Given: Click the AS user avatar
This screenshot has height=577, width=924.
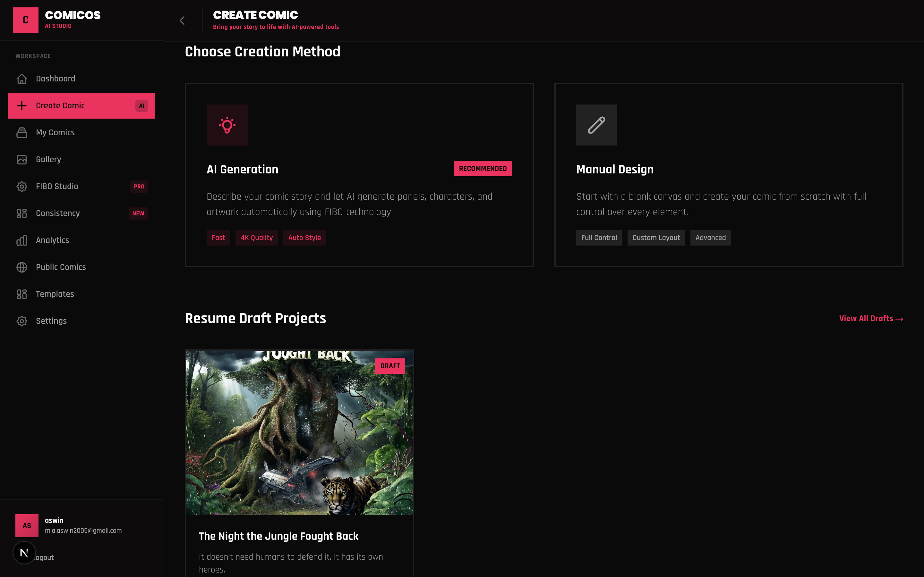Looking at the screenshot, I should click(x=27, y=525).
